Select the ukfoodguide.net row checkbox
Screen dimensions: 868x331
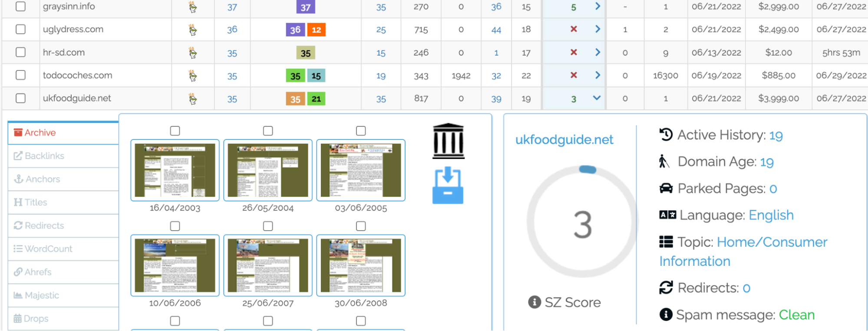[x=20, y=98]
